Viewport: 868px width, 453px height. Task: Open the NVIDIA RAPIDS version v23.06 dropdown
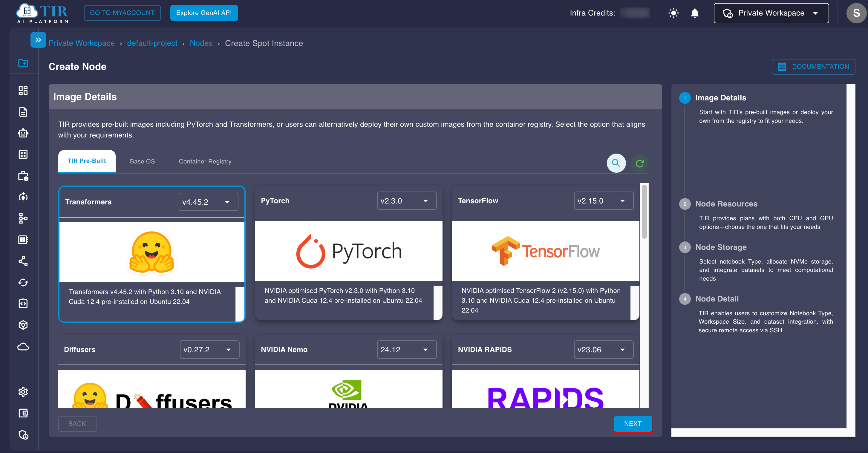click(x=603, y=350)
